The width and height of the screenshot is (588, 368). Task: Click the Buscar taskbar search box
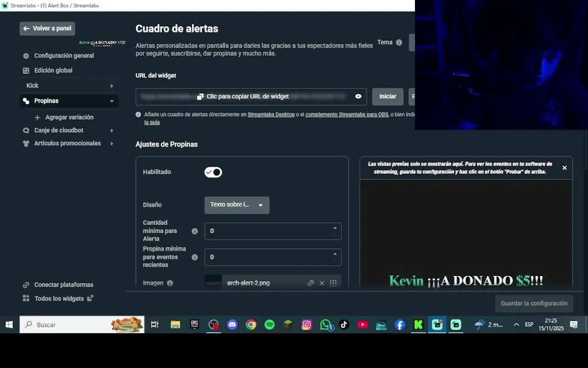pyautogui.click(x=82, y=325)
